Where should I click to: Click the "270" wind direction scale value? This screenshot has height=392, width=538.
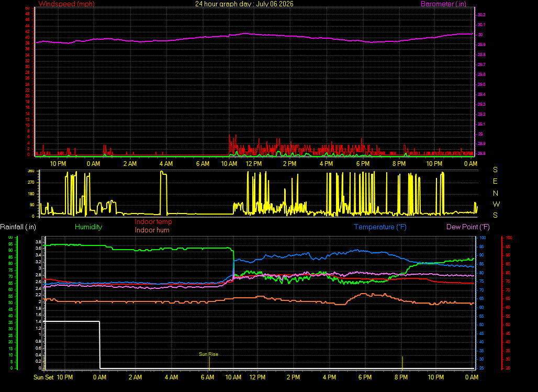point(31,182)
